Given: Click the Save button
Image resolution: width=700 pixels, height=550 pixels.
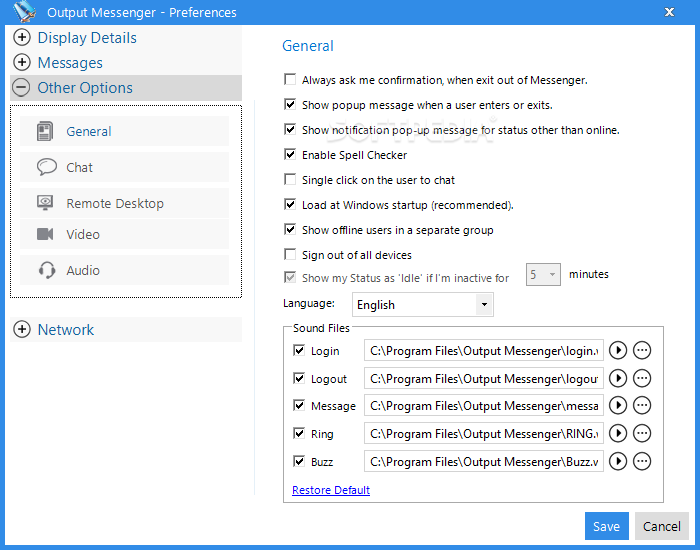Looking at the screenshot, I should [606, 526].
